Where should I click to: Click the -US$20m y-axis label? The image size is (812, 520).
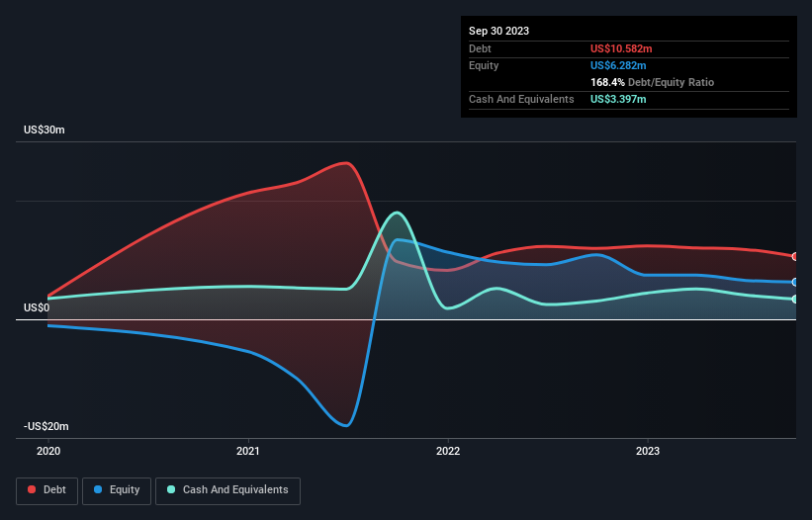[46, 426]
